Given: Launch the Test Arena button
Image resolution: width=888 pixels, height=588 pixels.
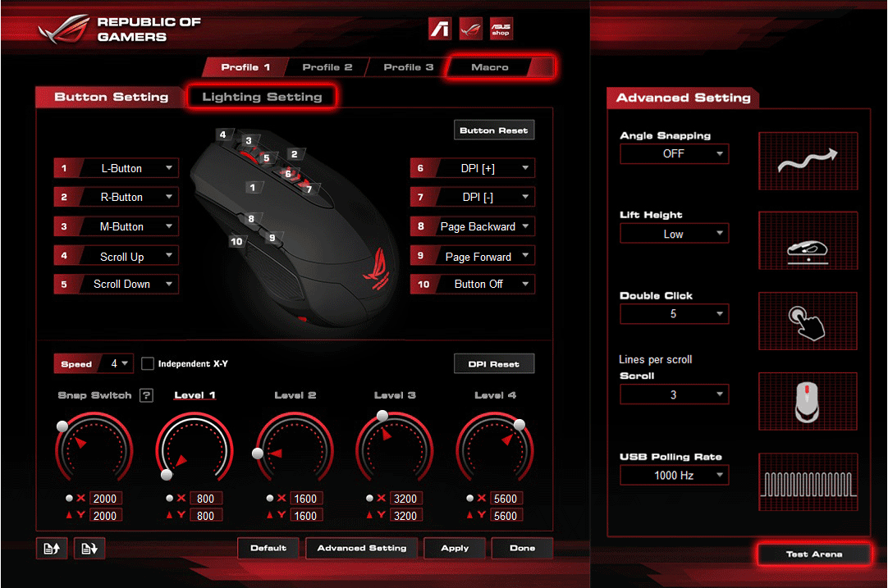Looking at the screenshot, I should [813, 554].
